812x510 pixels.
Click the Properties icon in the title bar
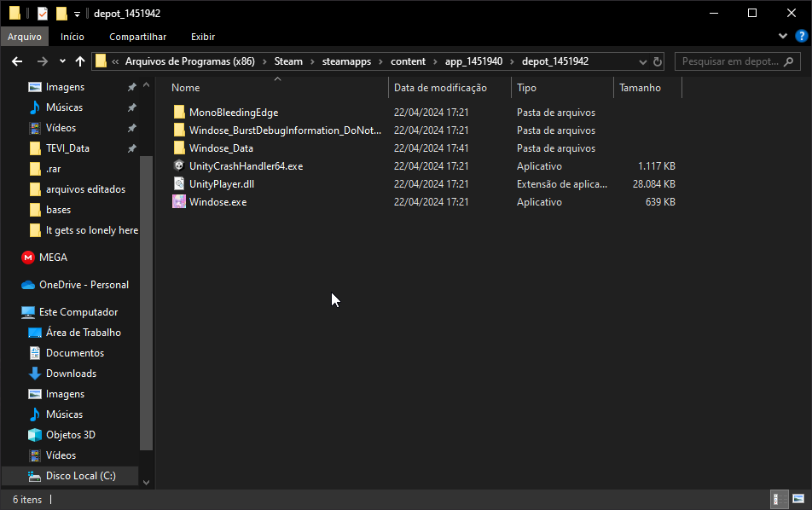pos(43,14)
